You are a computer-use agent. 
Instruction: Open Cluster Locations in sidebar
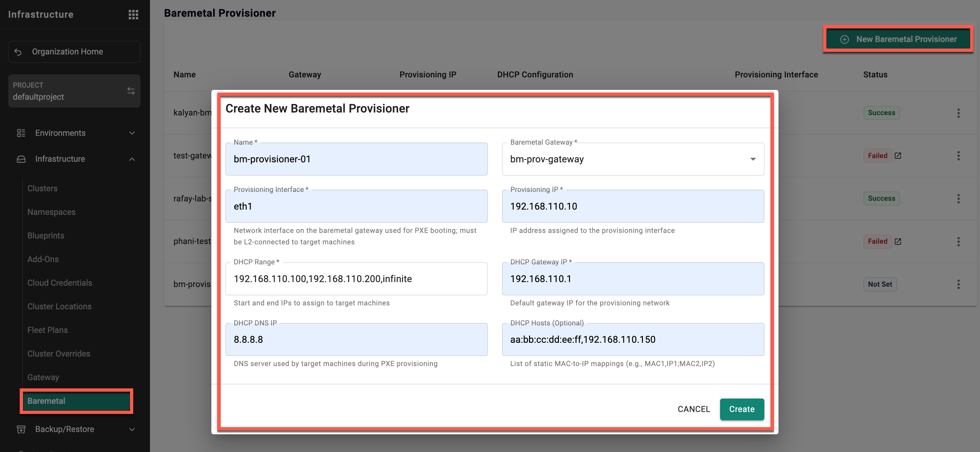point(59,306)
